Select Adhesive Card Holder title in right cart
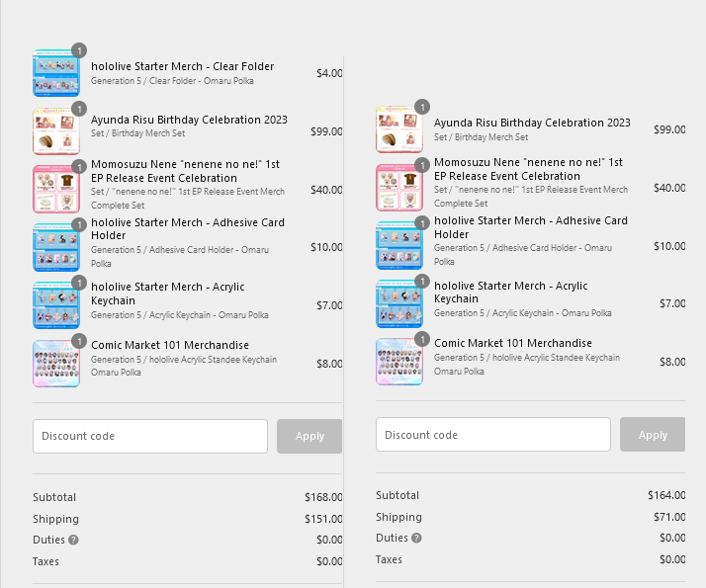706x588 pixels. (531, 227)
